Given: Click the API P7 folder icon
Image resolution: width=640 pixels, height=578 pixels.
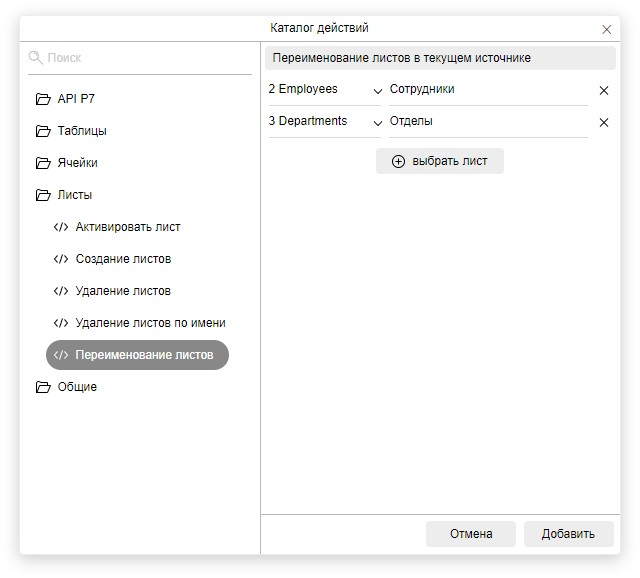Looking at the screenshot, I should click(43, 99).
